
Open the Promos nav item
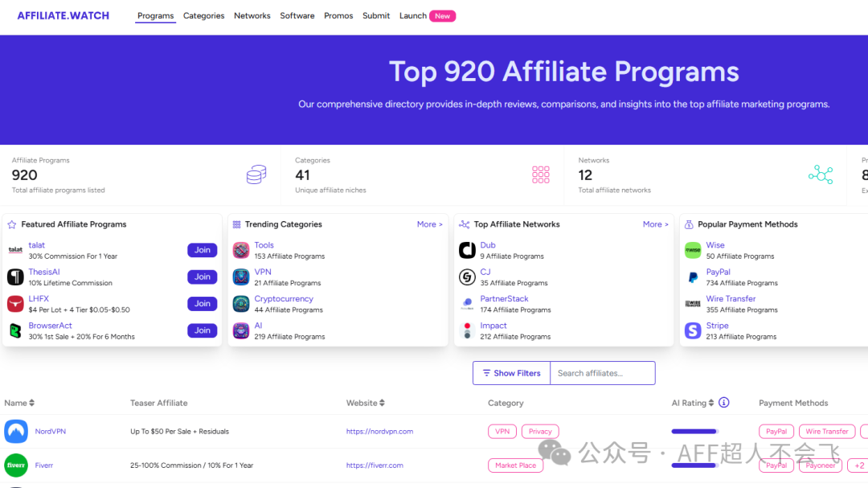click(338, 16)
